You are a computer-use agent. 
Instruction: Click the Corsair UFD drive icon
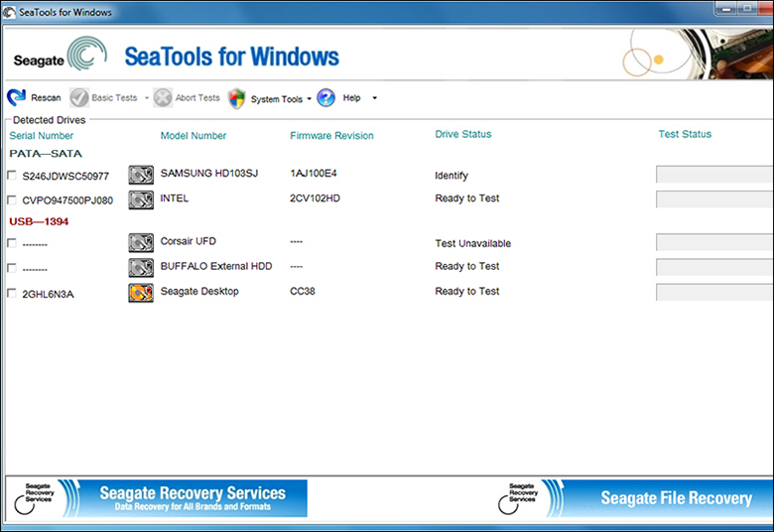click(x=141, y=243)
